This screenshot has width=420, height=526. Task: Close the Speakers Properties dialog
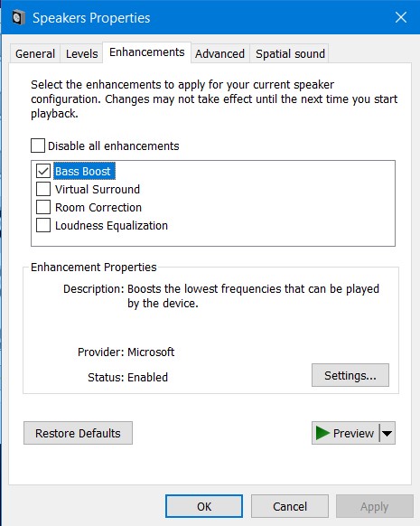[x=401, y=17]
